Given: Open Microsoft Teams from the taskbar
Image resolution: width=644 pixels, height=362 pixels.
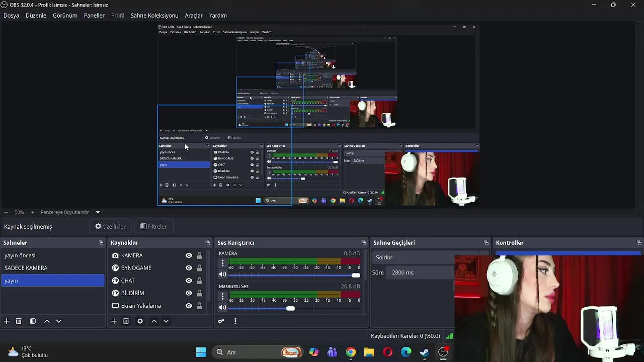Looking at the screenshot, I should pos(332,352).
